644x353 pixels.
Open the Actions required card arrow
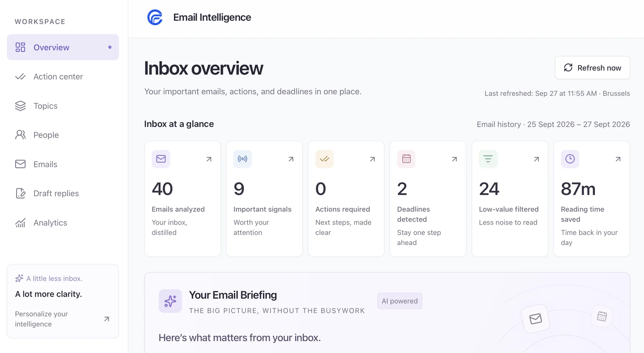(372, 159)
